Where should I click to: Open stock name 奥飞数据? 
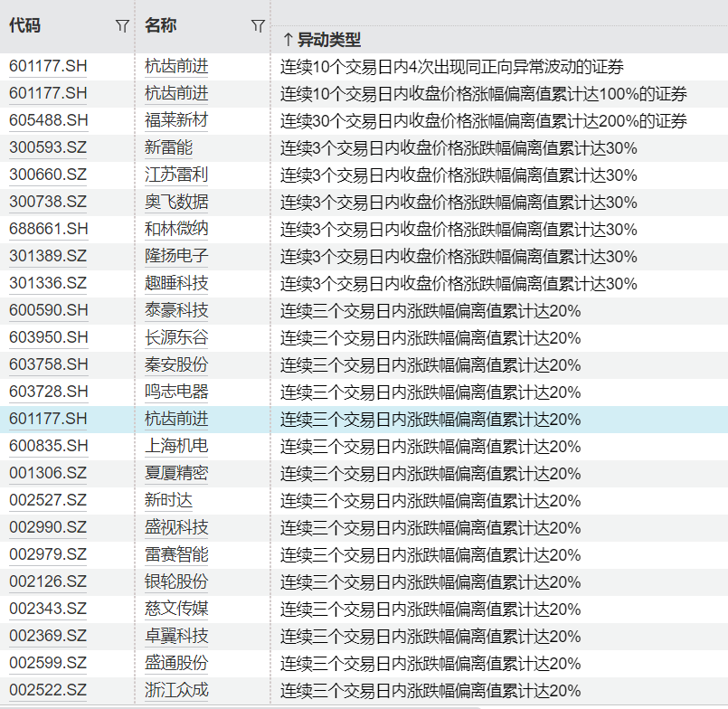[x=176, y=202]
